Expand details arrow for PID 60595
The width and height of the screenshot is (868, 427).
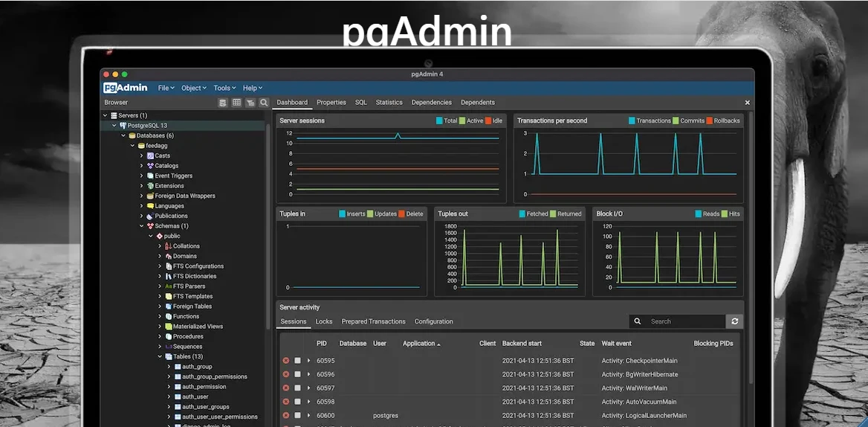pos(309,361)
